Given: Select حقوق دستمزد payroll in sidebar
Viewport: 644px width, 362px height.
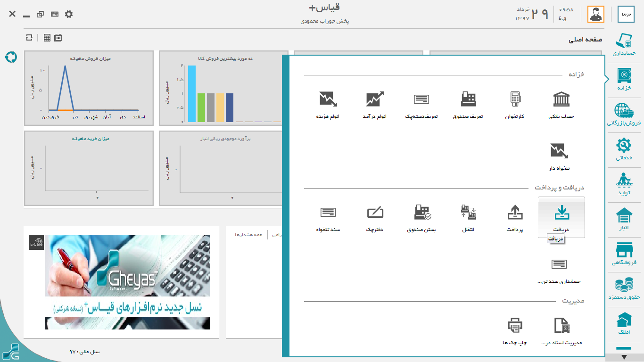Looking at the screenshot, I should [x=624, y=289].
